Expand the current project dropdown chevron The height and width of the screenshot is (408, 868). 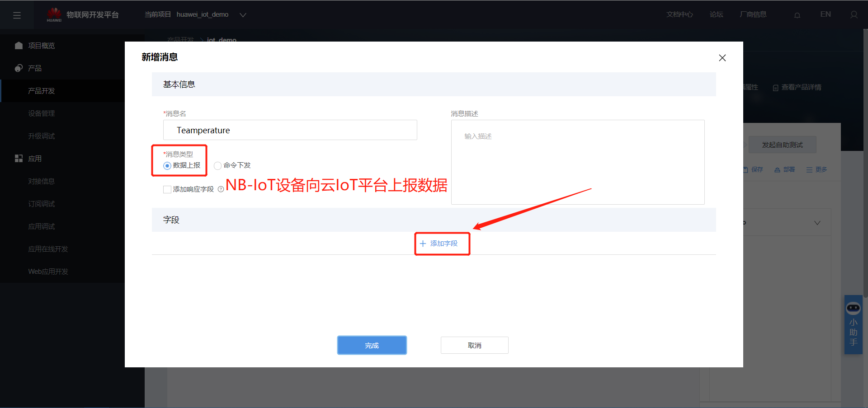(243, 15)
